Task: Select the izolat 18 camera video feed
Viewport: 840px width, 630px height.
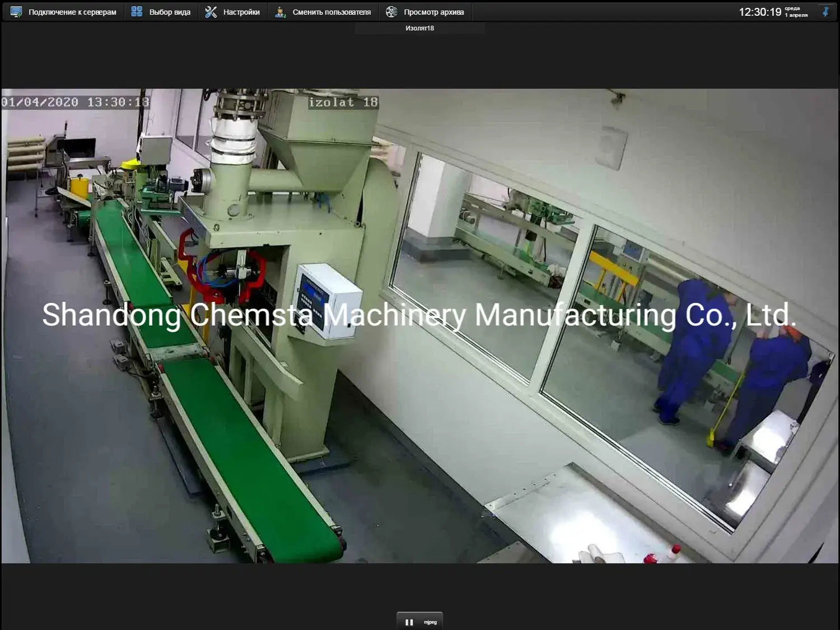Action: [419, 325]
